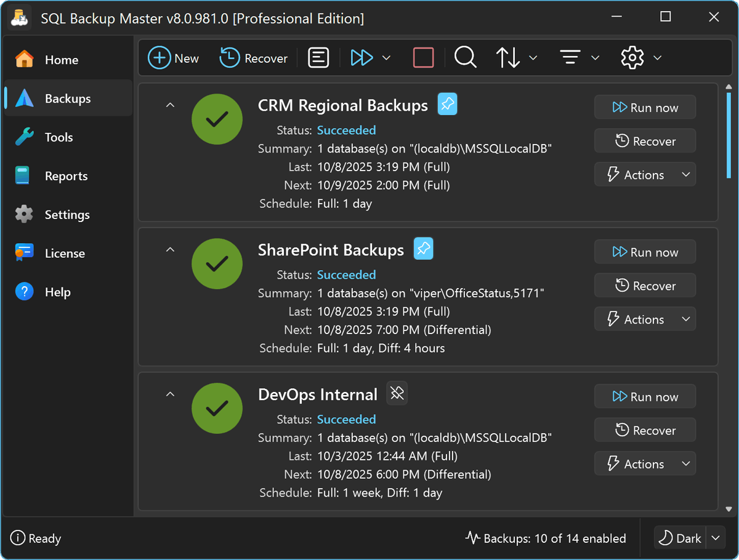Open the Actions dropdown for CRM Regional Backups
Image resolution: width=739 pixels, height=560 pixels.
645,174
